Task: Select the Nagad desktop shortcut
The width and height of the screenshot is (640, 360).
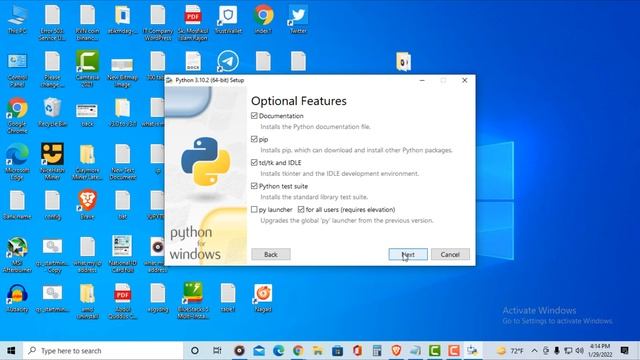Action: click(263, 298)
